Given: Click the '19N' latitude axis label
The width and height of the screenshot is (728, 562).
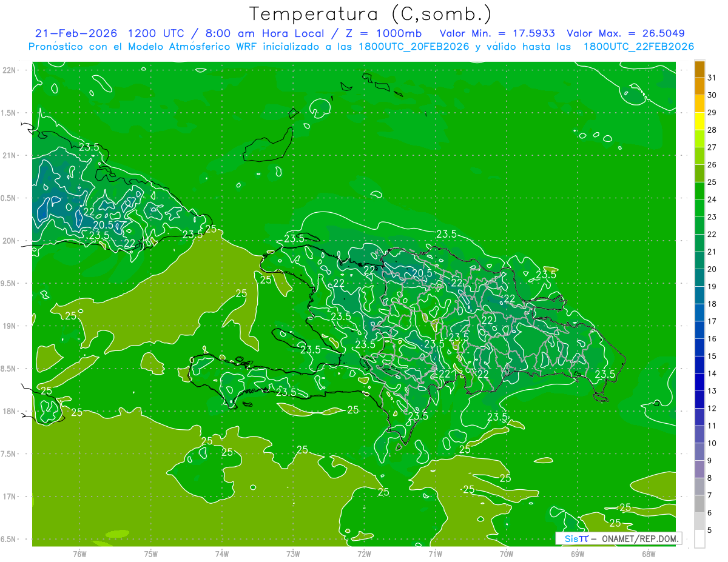Looking at the screenshot, I should (10, 326).
